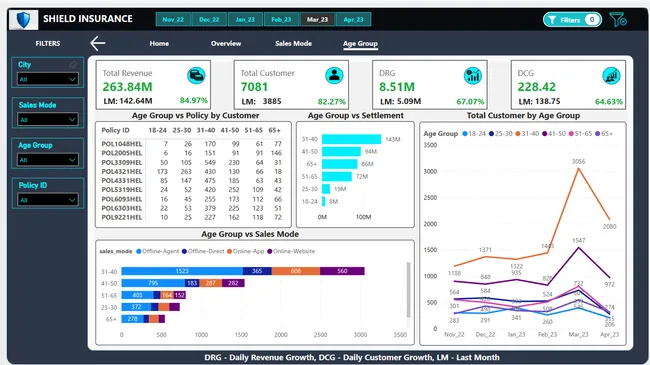The height and width of the screenshot is (365, 650).
Task: Click the Total Customer person icon
Action: [334, 75]
